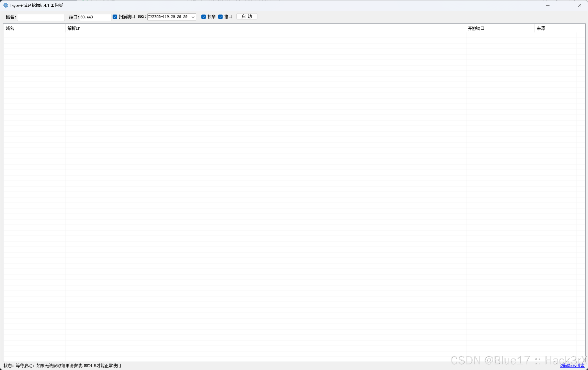This screenshot has width=588, height=370.
Task: Click the status bar message text
Action: pos(62,366)
